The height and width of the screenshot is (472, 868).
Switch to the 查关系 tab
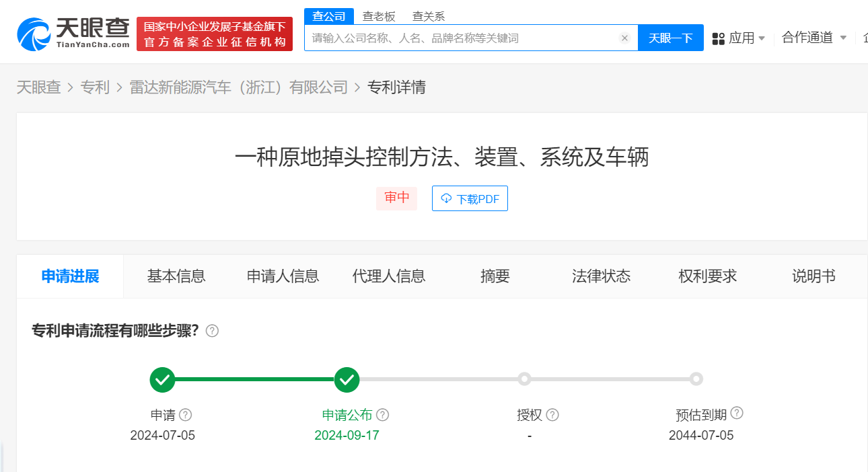[429, 15]
